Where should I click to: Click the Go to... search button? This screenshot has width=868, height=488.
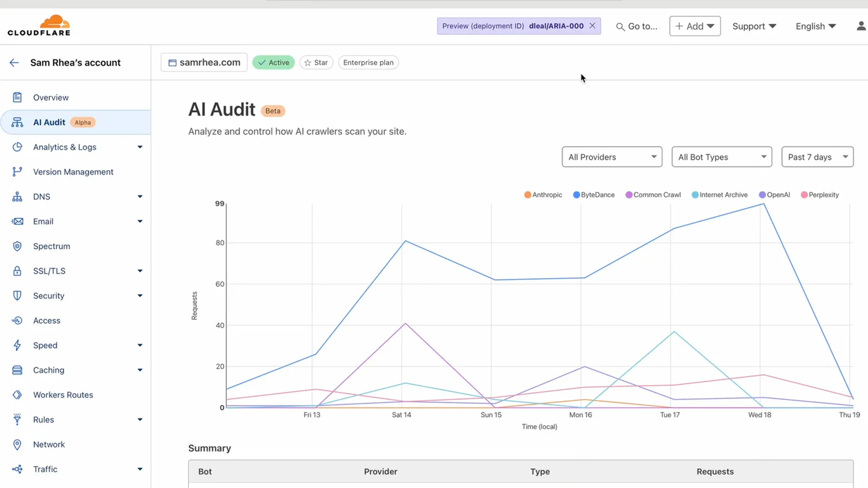pyautogui.click(x=637, y=26)
